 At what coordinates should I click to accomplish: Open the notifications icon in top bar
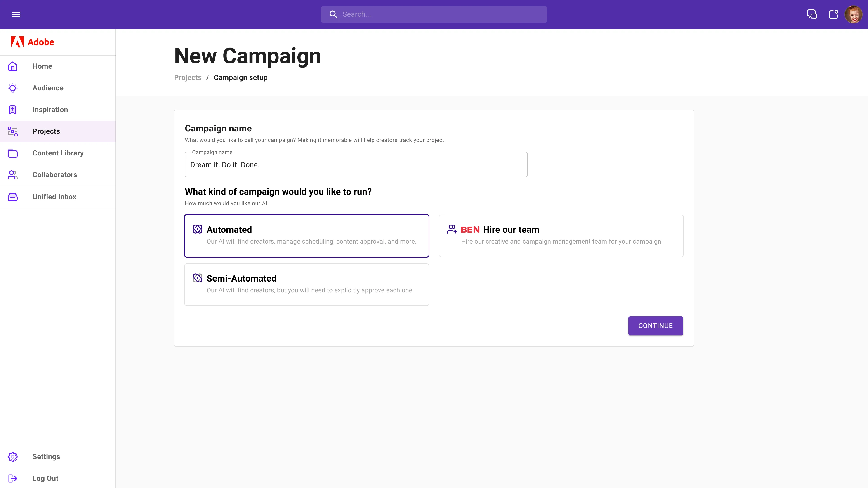[834, 14]
